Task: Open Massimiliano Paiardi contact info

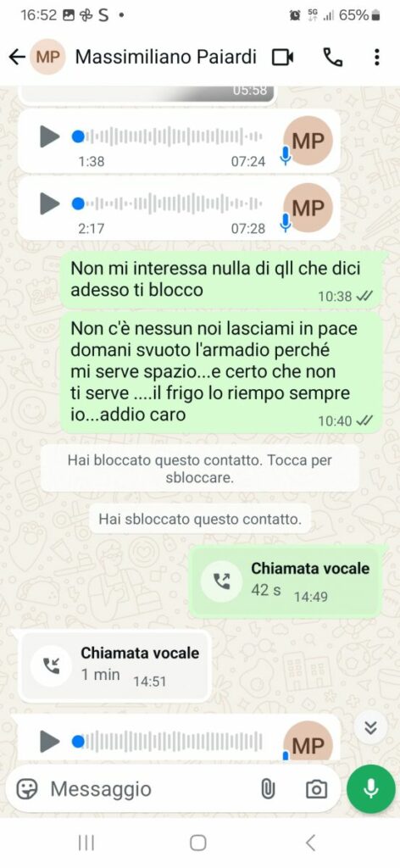Action: 166,57
